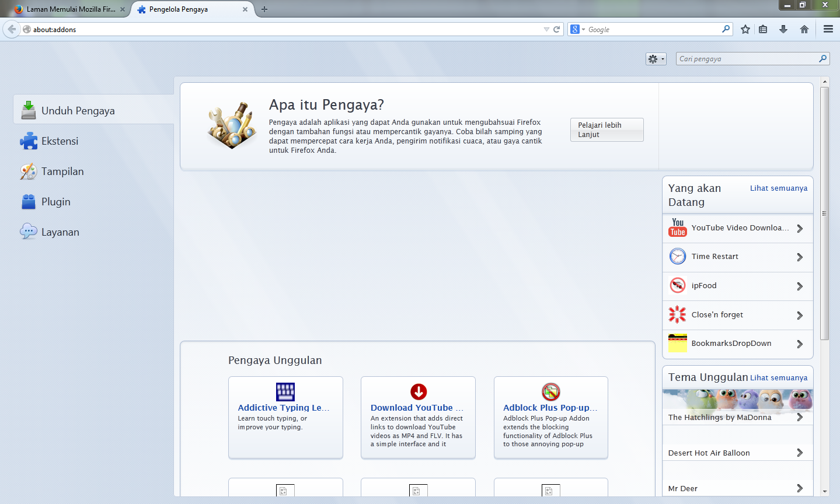Close the Pengelola Pengaya tab
The width and height of the screenshot is (840, 504).
click(x=245, y=9)
